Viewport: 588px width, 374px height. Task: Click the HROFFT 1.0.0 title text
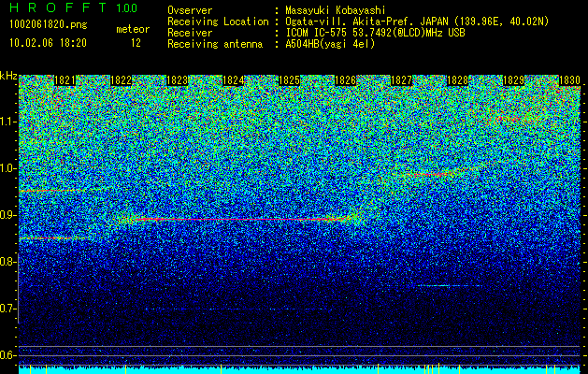pos(74,7)
